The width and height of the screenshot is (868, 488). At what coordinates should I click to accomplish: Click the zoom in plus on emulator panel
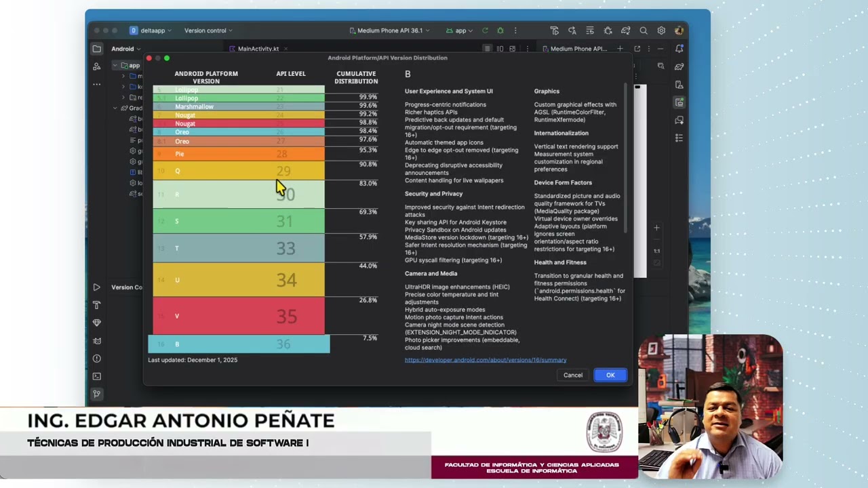pyautogui.click(x=656, y=228)
